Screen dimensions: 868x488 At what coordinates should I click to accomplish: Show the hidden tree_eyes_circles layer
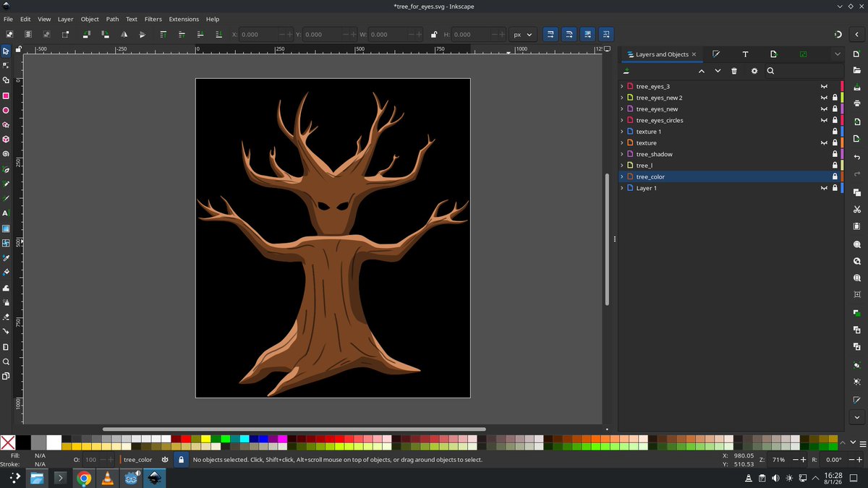(823, 120)
